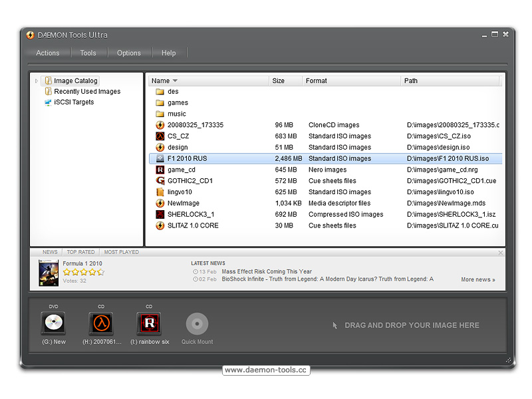The image size is (532, 399).
Task: Sort by the Format column header
Action: [351, 80]
